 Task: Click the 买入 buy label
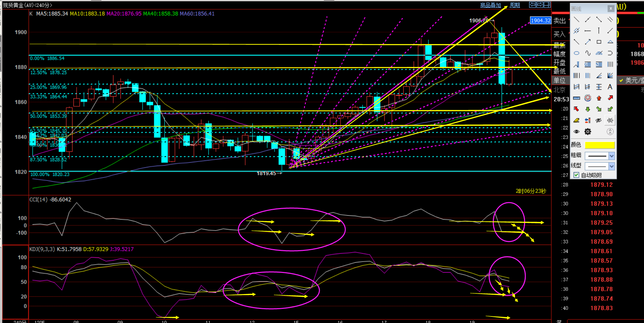[559, 34]
